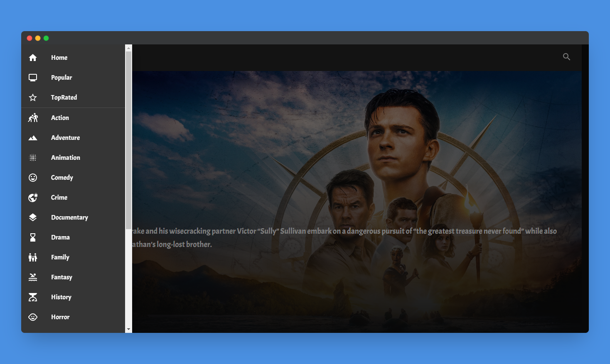Click the Action fighting figures icon
The image size is (610, 364).
point(33,118)
